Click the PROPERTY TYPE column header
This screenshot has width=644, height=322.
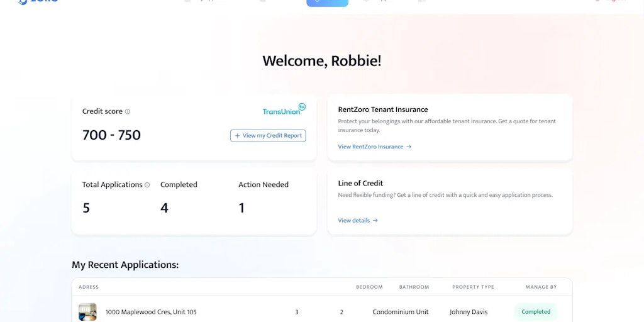click(473, 287)
